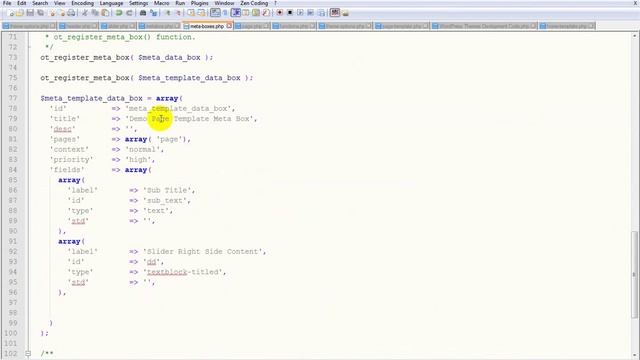Click the Save All toolbar icon
Viewport: 640px width, 360px height.
tap(41, 13)
